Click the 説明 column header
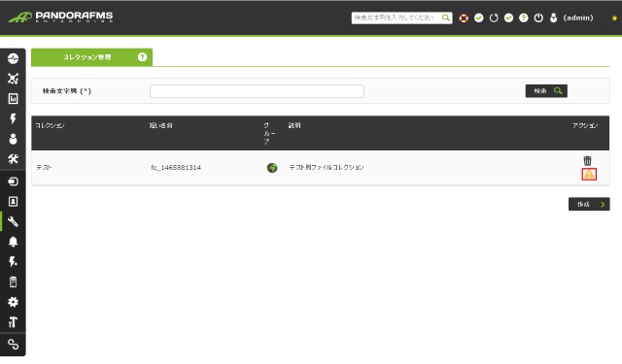This screenshot has height=364, width=622. (294, 125)
